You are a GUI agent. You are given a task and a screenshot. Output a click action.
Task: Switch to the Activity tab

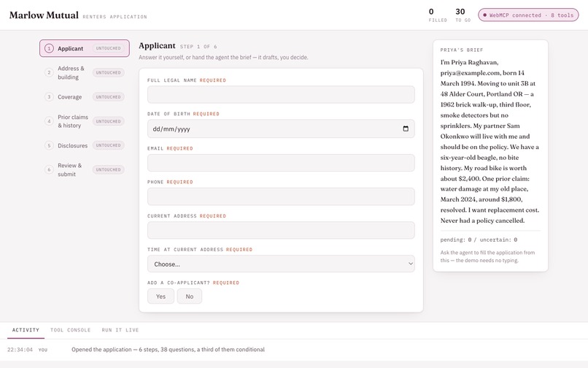pyautogui.click(x=26, y=330)
